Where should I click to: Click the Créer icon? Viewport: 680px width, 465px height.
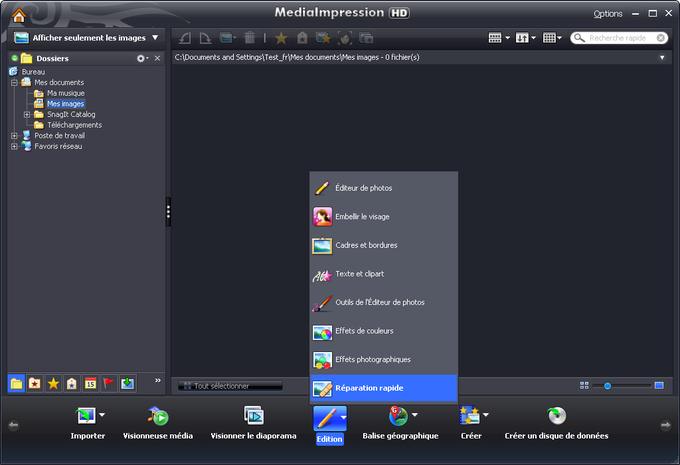click(x=469, y=416)
